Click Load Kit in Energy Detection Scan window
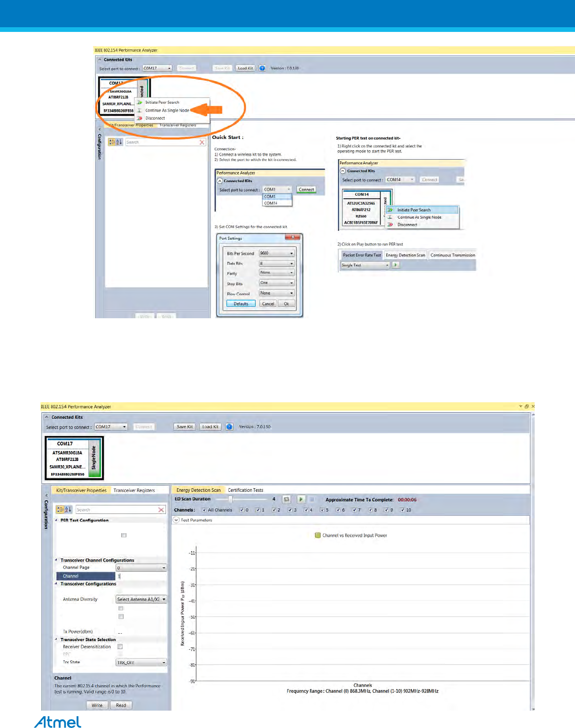This screenshot has height=728, width=575. [210, 427]
